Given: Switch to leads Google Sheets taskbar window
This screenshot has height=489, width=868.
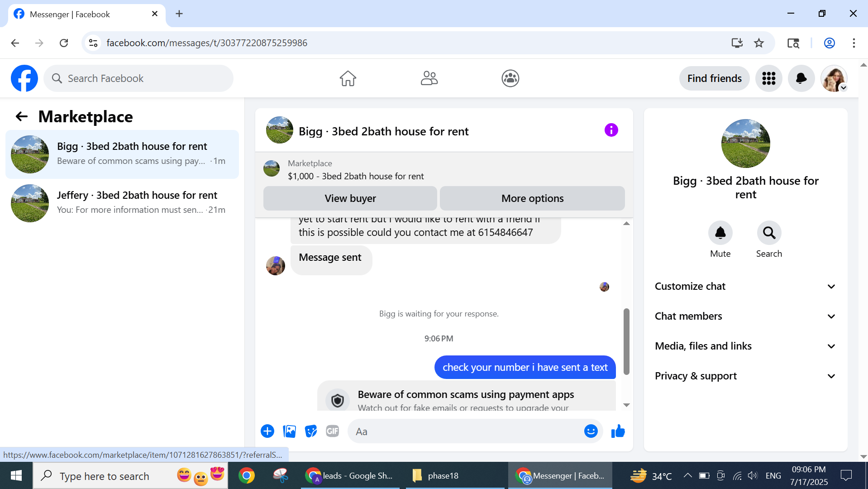Looking at the screenshot, I should tap(350, 475).
